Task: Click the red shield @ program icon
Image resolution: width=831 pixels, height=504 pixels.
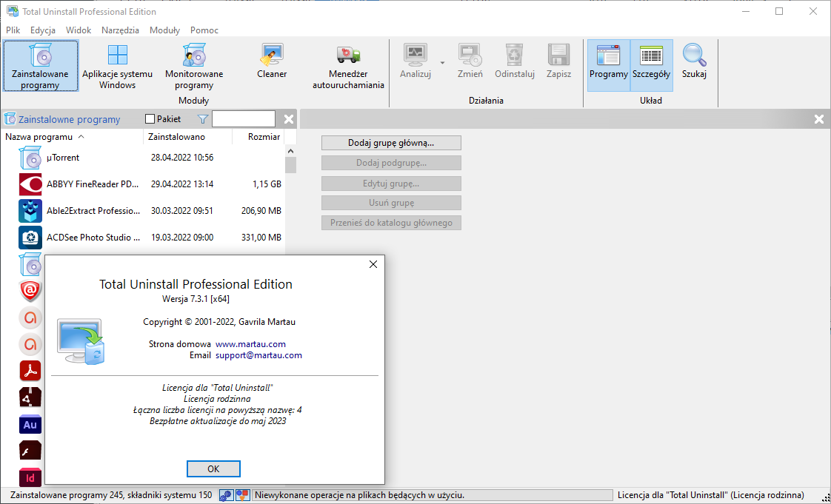Action: point(30,291)
